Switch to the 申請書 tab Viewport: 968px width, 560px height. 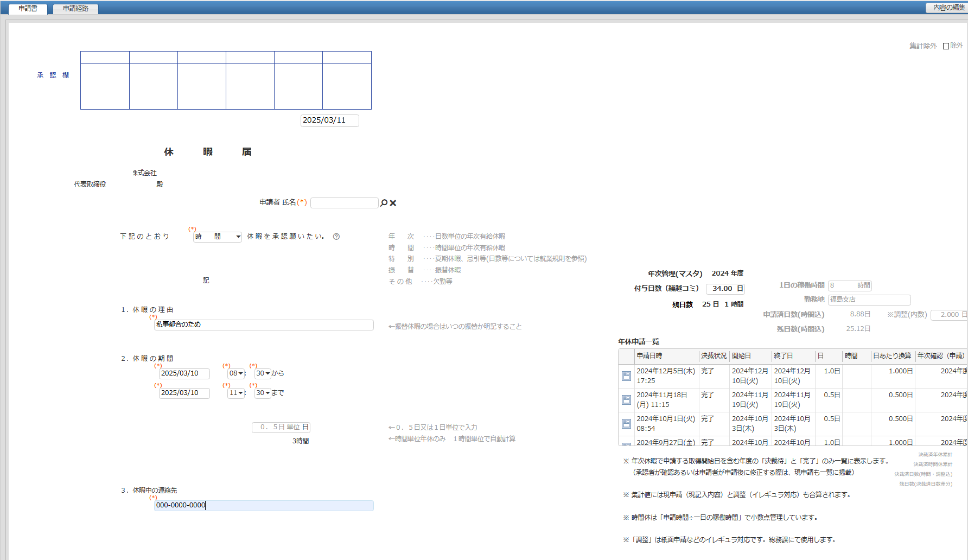click(x=28, y=9)
